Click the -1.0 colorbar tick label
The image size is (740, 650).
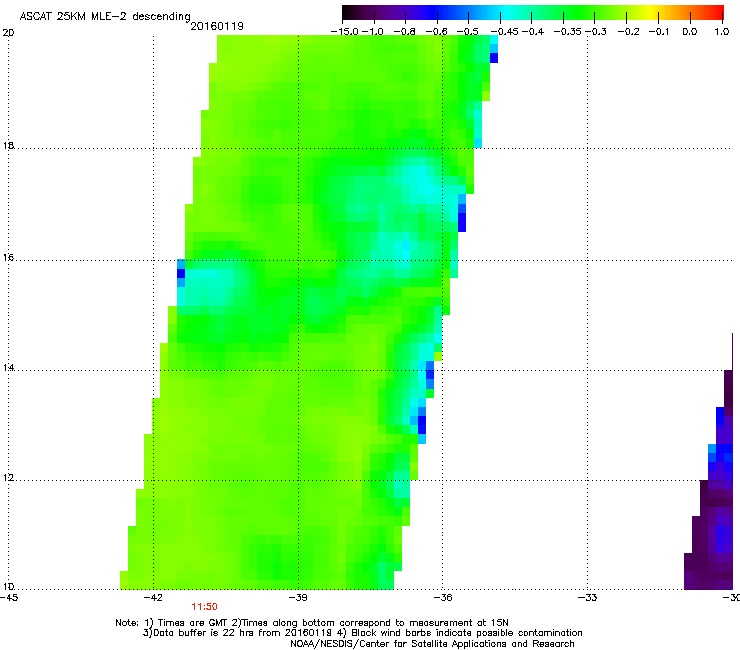[x=373, y=32]
